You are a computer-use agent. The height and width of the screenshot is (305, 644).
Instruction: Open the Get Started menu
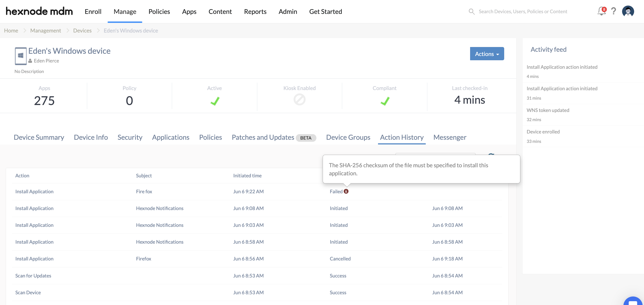click(x=326, y=11)
